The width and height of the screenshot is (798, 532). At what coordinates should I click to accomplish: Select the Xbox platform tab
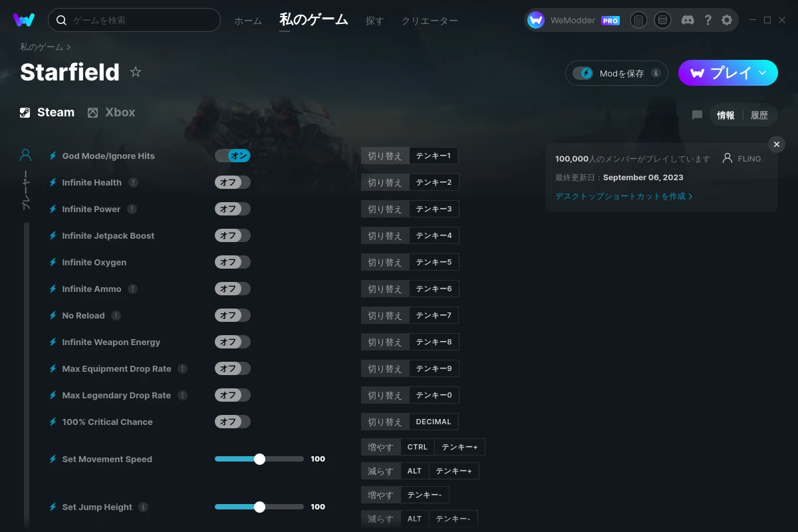[x=111, y=112]
